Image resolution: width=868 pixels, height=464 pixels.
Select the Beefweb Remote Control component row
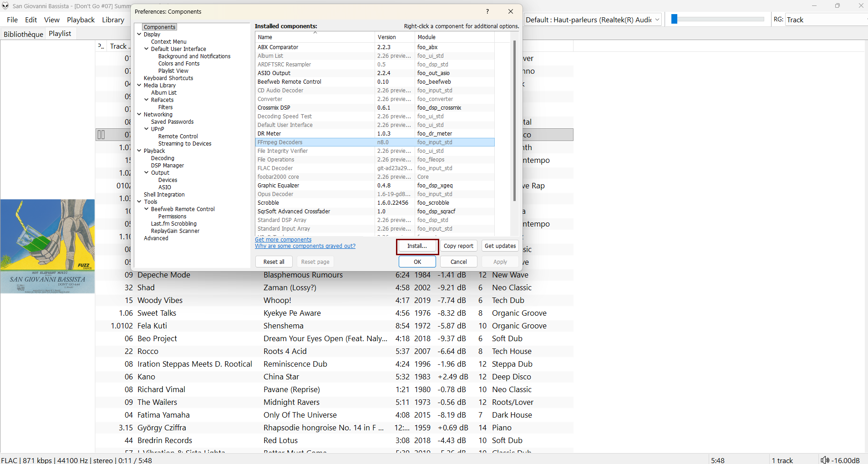click(375, 81)
